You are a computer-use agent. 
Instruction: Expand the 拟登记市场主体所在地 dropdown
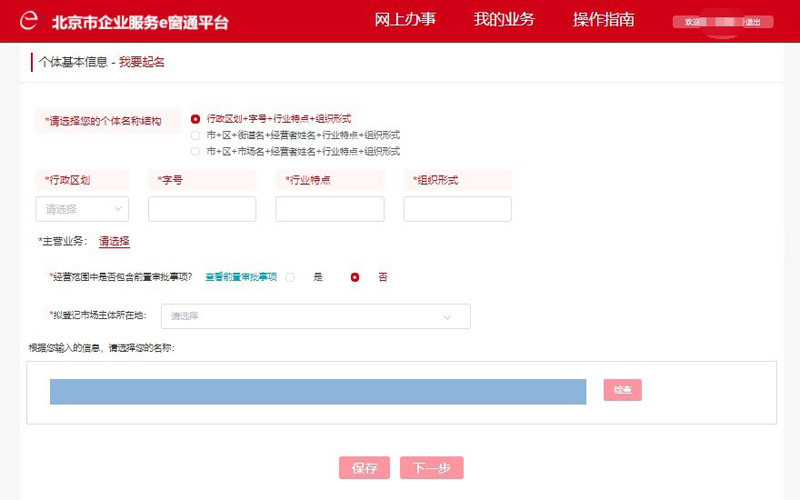tap(315, 316)
